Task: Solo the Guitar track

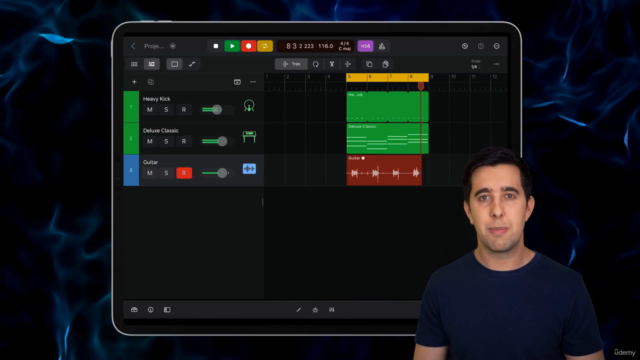Action: 166,173
